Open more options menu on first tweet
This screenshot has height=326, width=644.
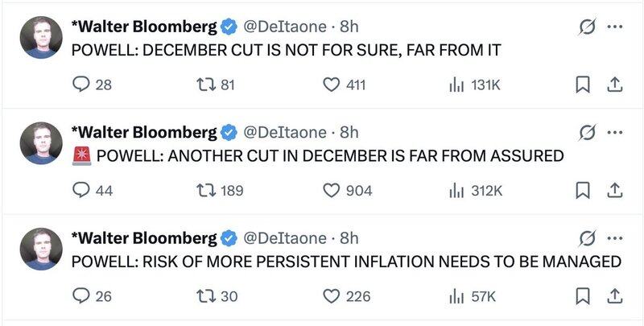point(615,27)
